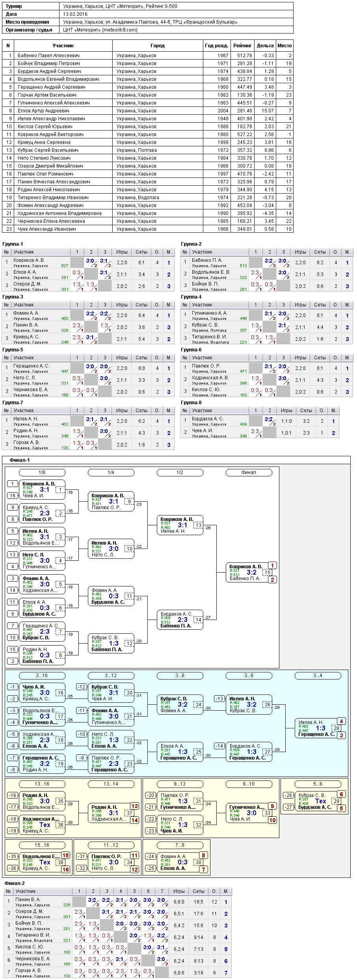Click the 'Группа-8' heading

point(191,403)
